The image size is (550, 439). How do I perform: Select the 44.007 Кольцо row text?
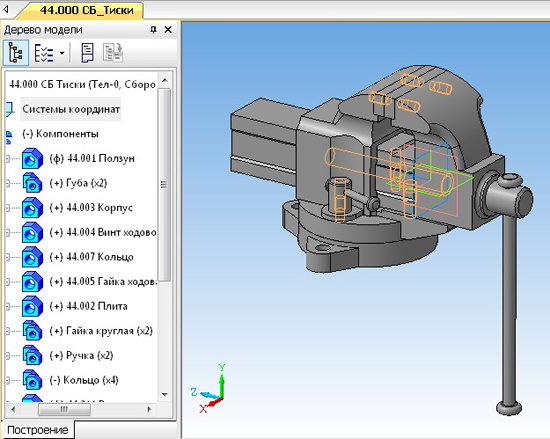(92, 257)
